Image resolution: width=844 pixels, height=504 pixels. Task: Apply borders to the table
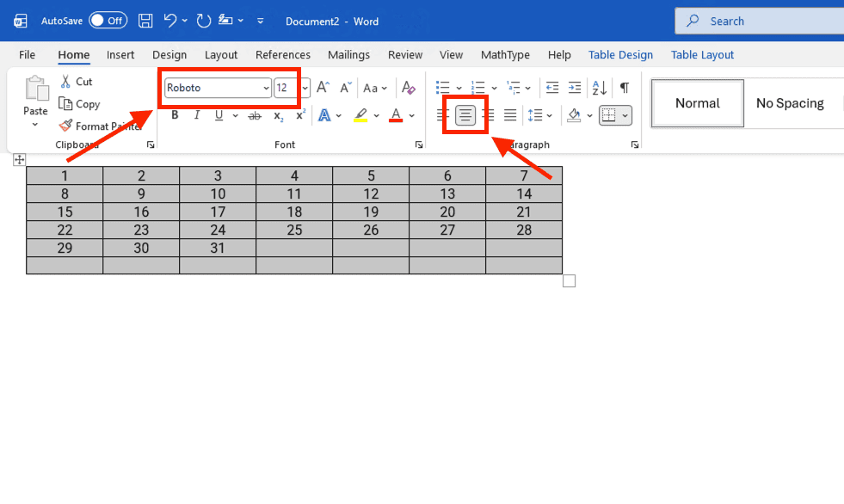[609, 115]
